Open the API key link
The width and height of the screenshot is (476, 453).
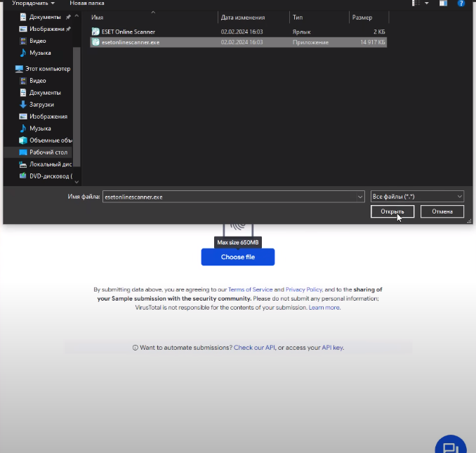(x=332, y=348)
